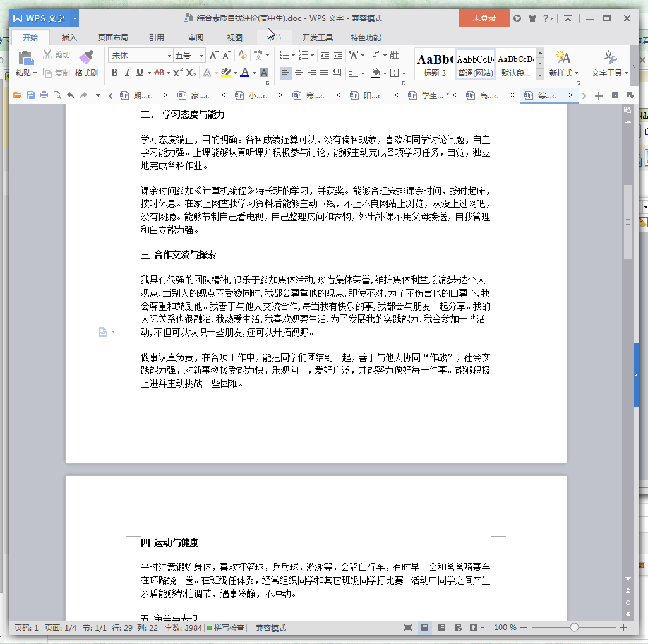Image resolution: width=648 pixels, height=644 pixels.
Task: Toggle print layout view in status bar
Action: click(x=424, y=628)
